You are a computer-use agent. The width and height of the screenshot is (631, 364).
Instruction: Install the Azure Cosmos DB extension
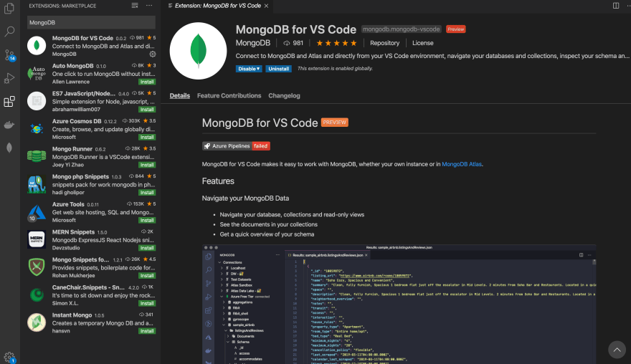coord(147,137)
